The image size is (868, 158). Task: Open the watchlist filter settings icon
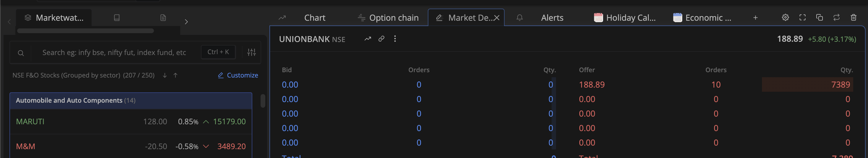251,52
